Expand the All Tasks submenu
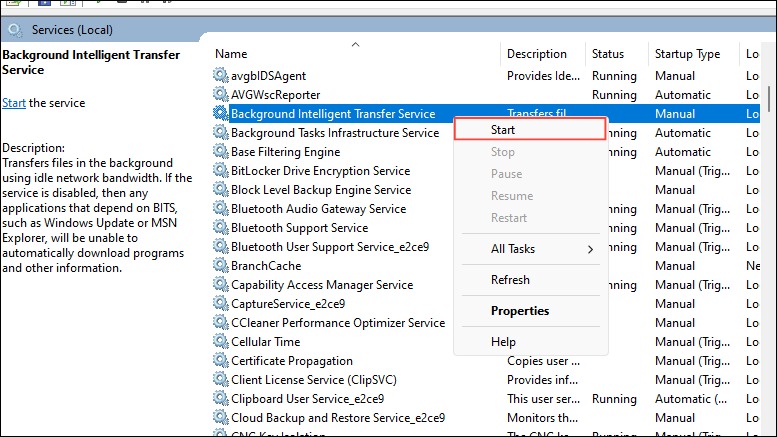The image size is (777, 437). coord(530,249)
